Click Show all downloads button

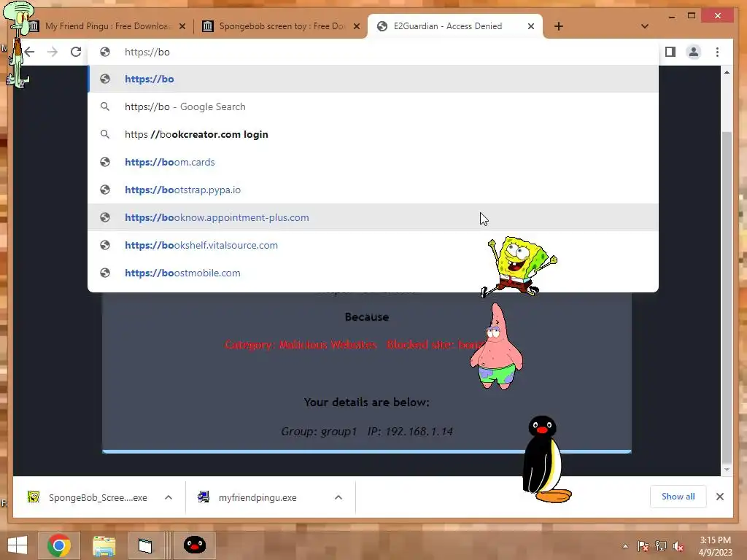point(678,497)
